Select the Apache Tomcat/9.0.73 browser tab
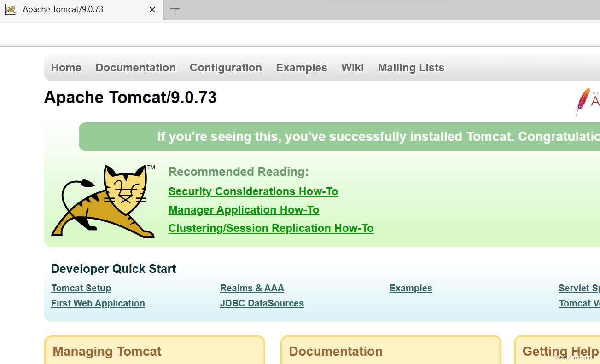 tap(82, 10)
